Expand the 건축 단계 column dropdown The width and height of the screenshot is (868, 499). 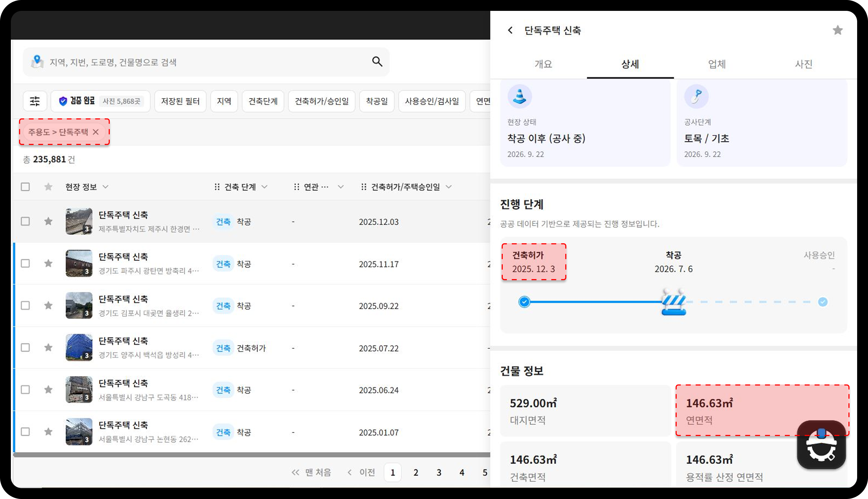coord(264,187)
